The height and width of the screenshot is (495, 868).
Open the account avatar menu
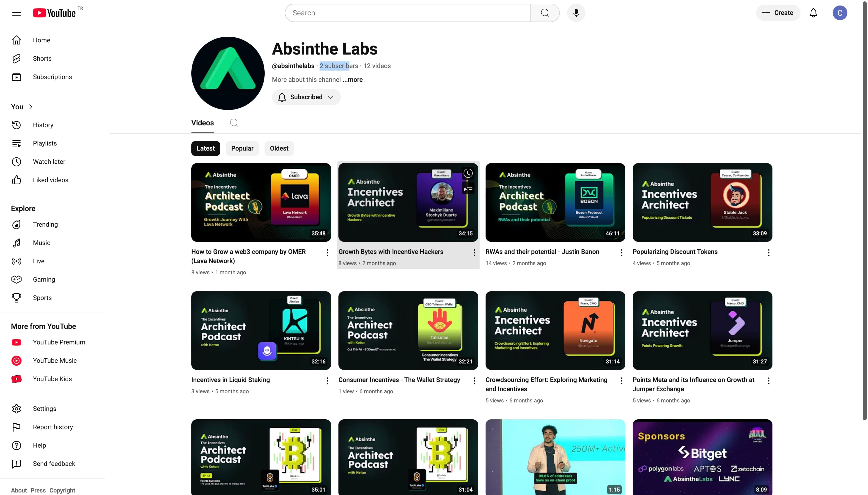(x=840, y=13)
